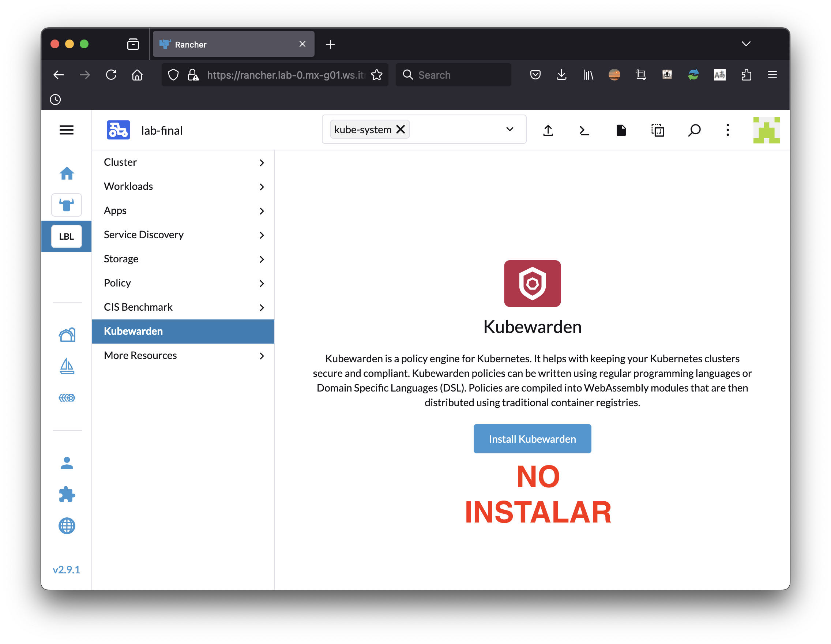
Task: Open Users & Authentication icon
Action: 67,463
